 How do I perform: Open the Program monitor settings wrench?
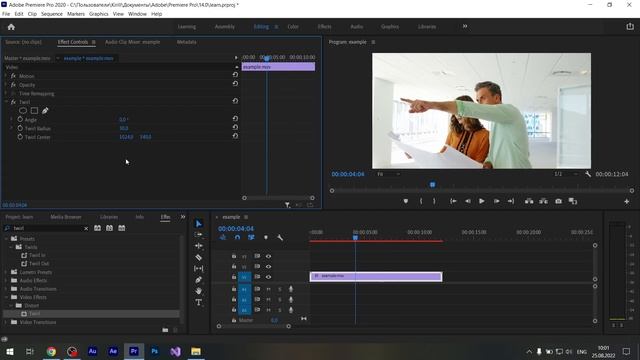click(588, 174)
